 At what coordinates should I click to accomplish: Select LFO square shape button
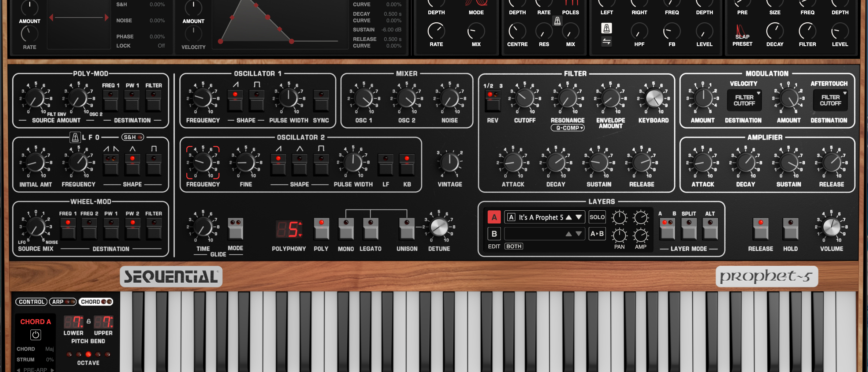pyautogui.click(x=154, y=164)
